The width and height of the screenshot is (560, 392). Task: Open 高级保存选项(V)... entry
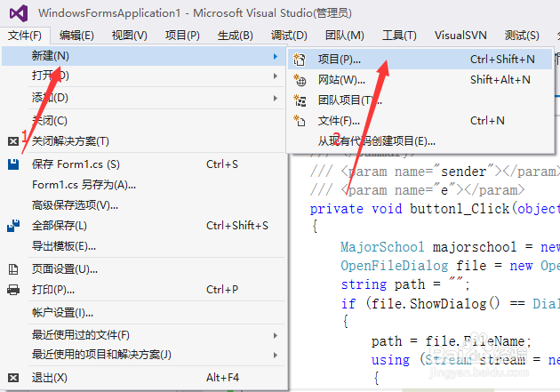(143, 205)
